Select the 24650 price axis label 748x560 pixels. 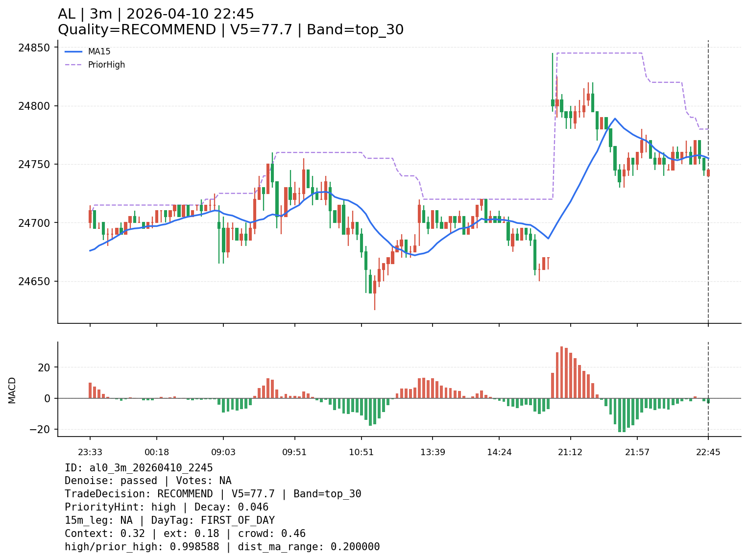tap(34, 281)
